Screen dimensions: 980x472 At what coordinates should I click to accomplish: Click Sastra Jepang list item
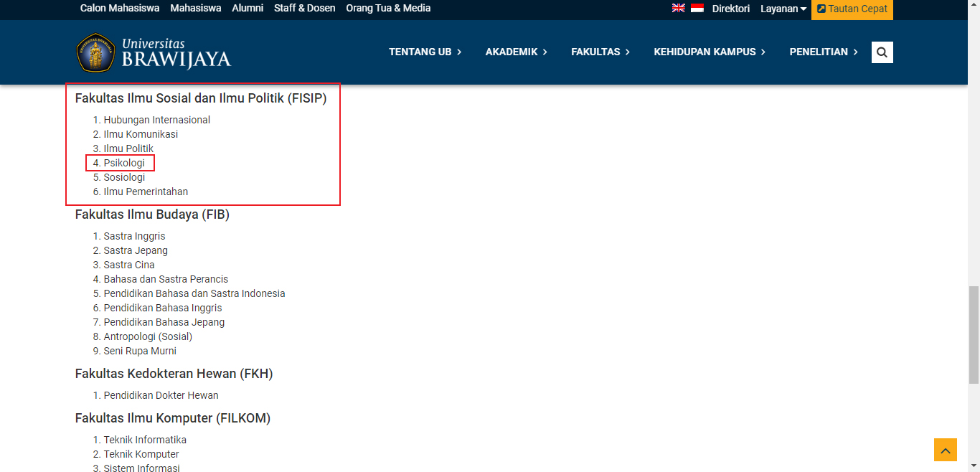coord(136,250)
